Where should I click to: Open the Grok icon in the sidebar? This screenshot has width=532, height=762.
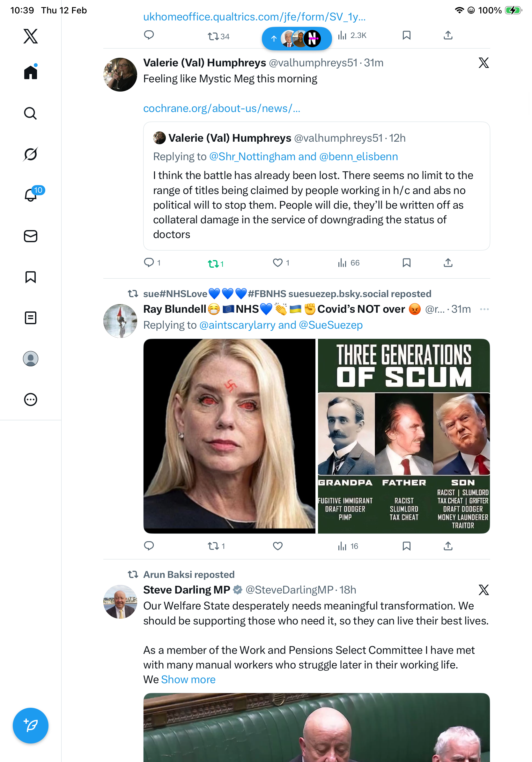pos(30,154)
